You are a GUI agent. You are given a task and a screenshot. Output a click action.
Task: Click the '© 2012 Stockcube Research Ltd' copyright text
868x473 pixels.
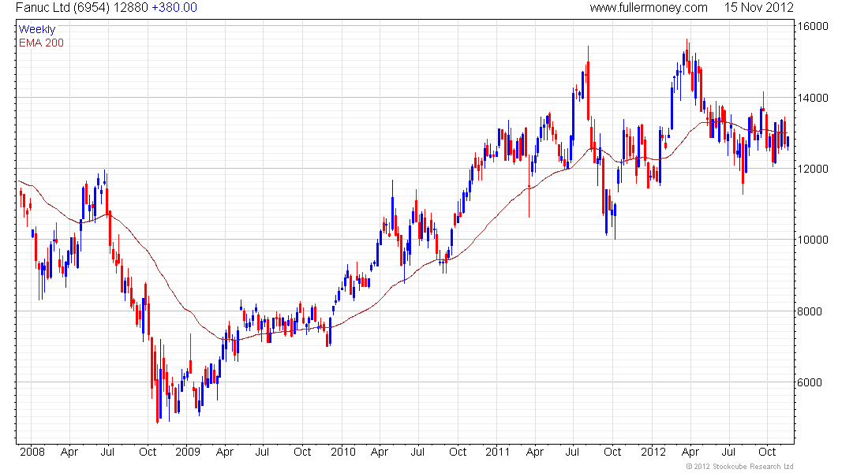point(739,467)
